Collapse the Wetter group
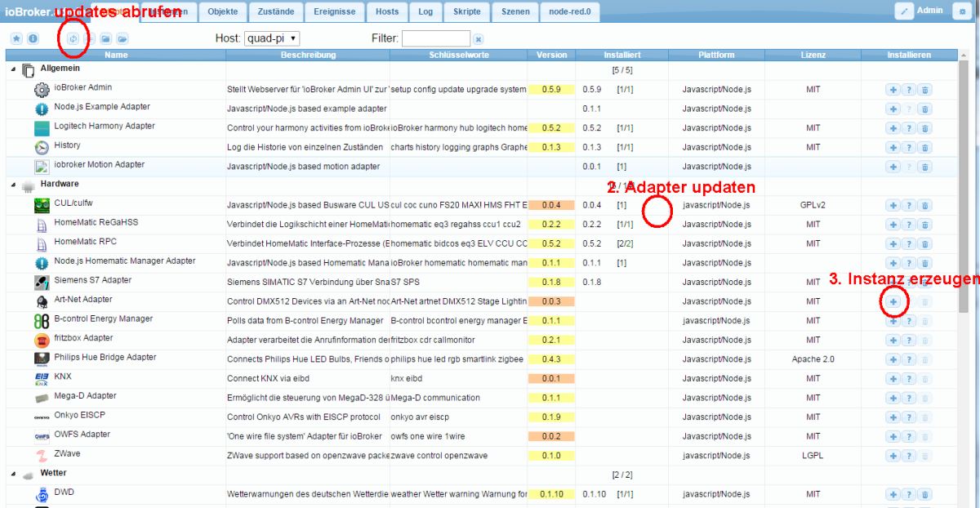The width and height of the screenshot is (980, 508). point(13,474)
